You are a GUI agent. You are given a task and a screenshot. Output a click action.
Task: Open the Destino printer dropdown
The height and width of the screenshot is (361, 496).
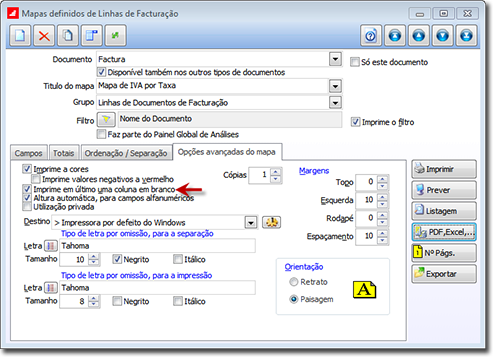coord(251,222)
